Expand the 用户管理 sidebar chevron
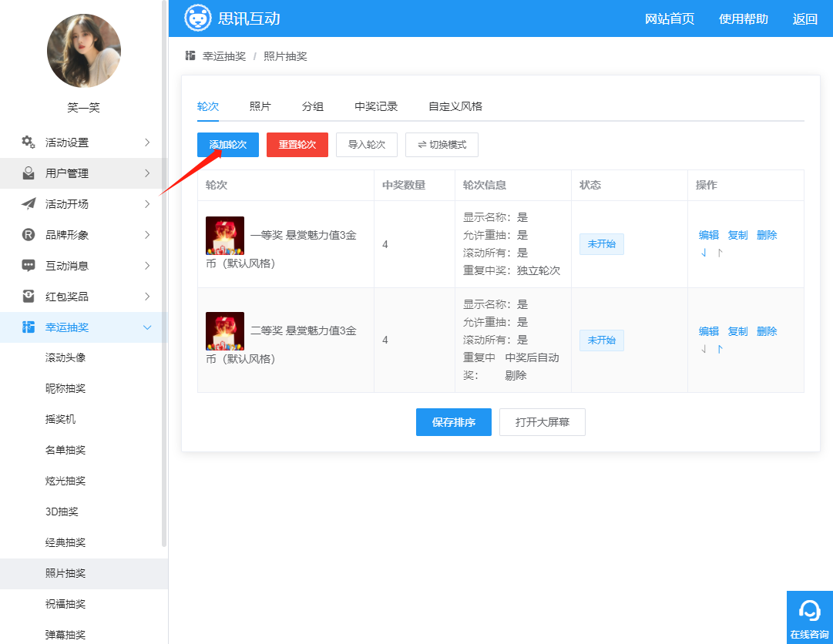Screen dimensions: 833x644 click(x=147, y=173)
